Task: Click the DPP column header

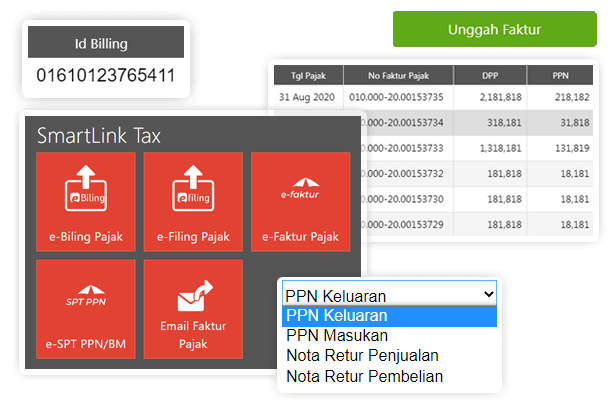Action: (489, 74)
